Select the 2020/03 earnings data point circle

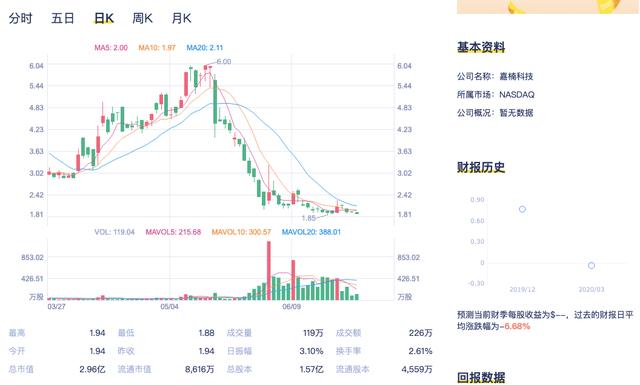click(x=591, y=265)
